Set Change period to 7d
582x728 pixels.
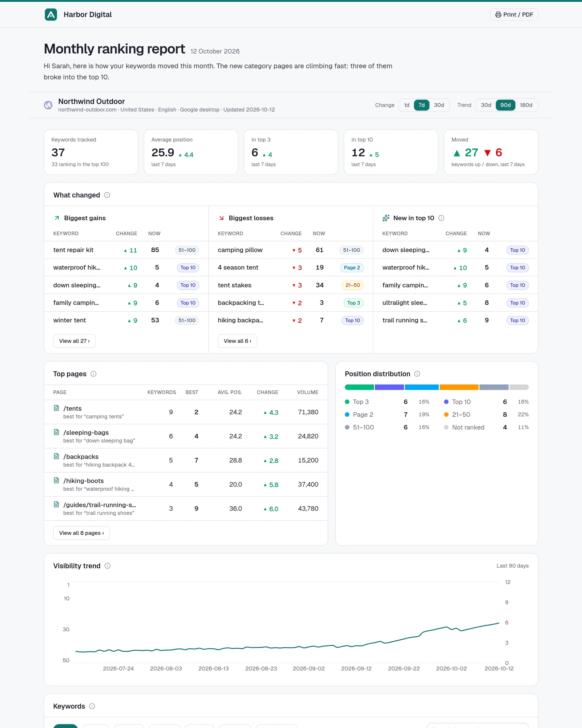click(421, 105)
